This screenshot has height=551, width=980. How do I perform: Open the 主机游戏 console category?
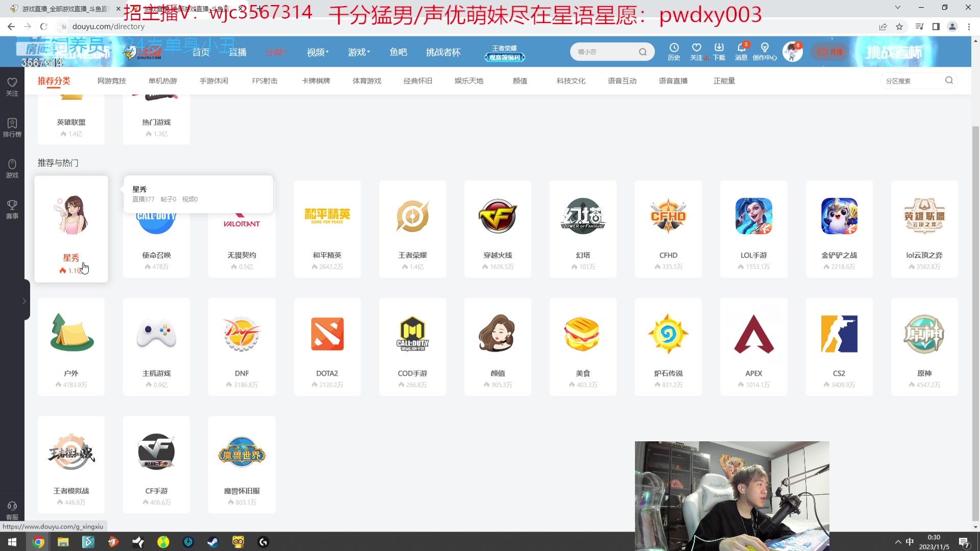(156, 347)
